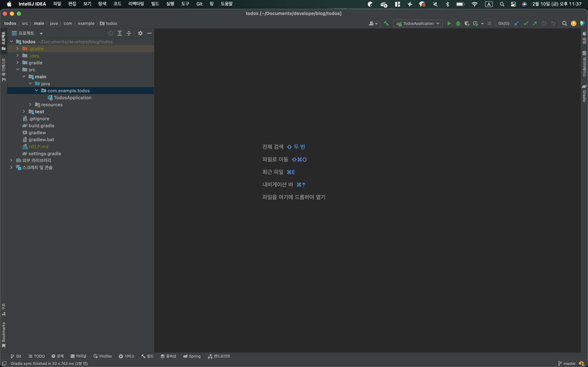588x367 pixels.
Task: Toggle the Gradle tool window
Action: pyautogui.click(x=584, y=93)
